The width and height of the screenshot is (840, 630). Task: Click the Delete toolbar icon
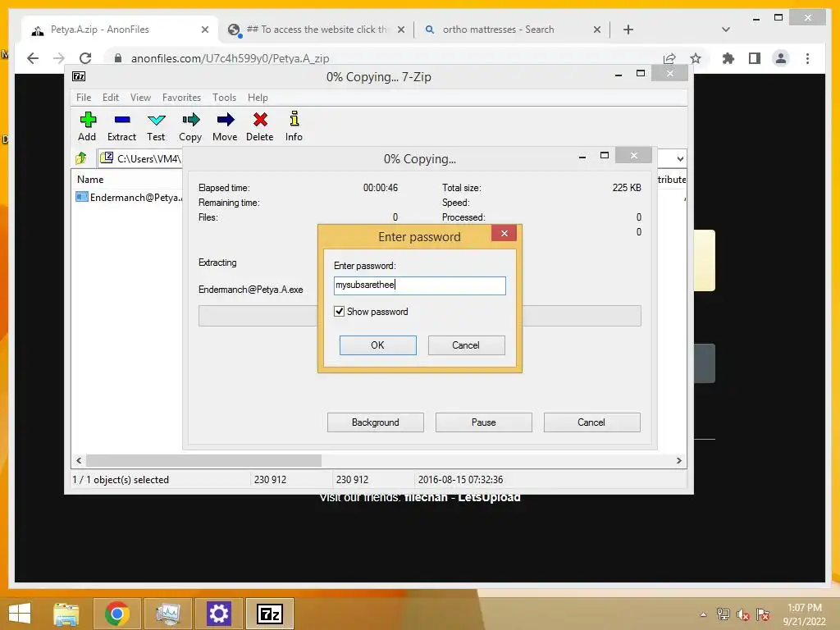click(x=260, y=126)
